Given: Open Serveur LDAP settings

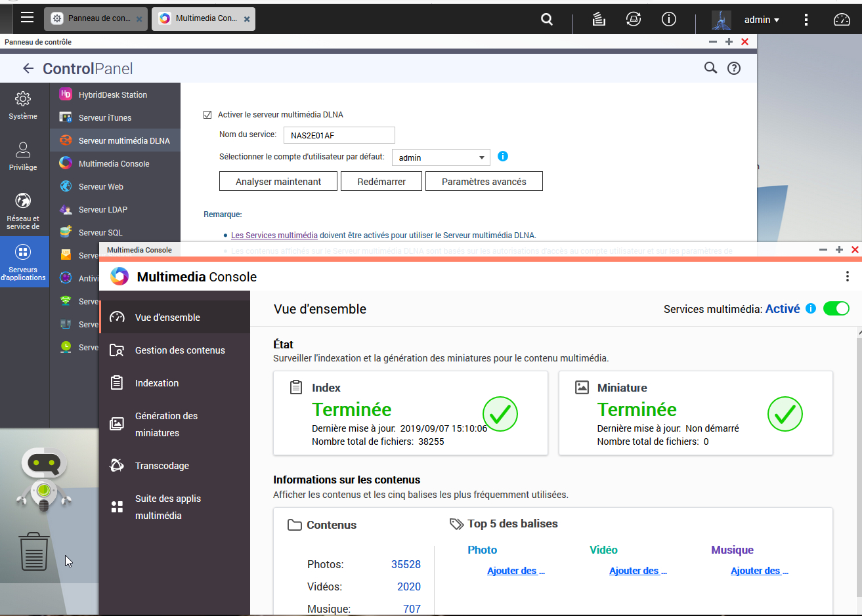Looking at the screenshot, I should [x=115, y=209].
